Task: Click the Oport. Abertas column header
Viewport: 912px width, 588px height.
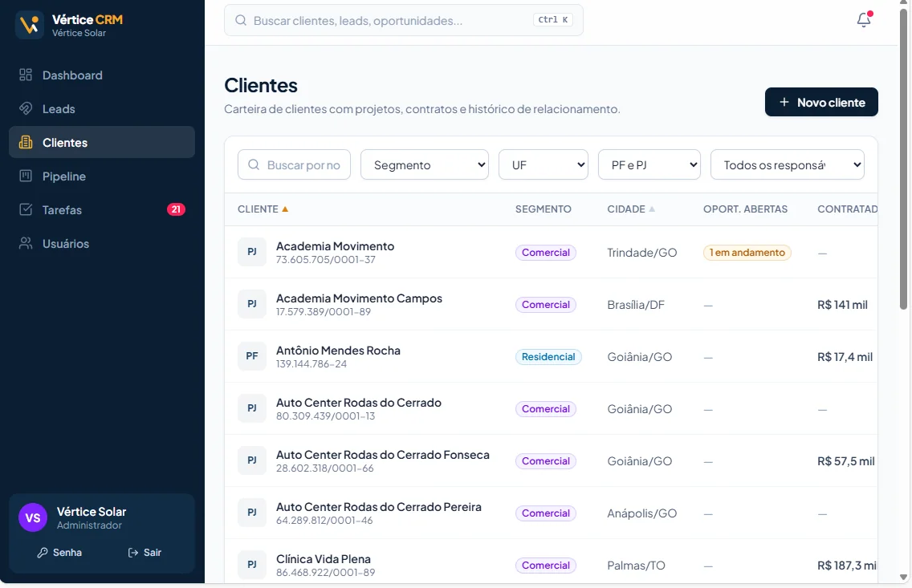Action: click(x=745, y=209)
